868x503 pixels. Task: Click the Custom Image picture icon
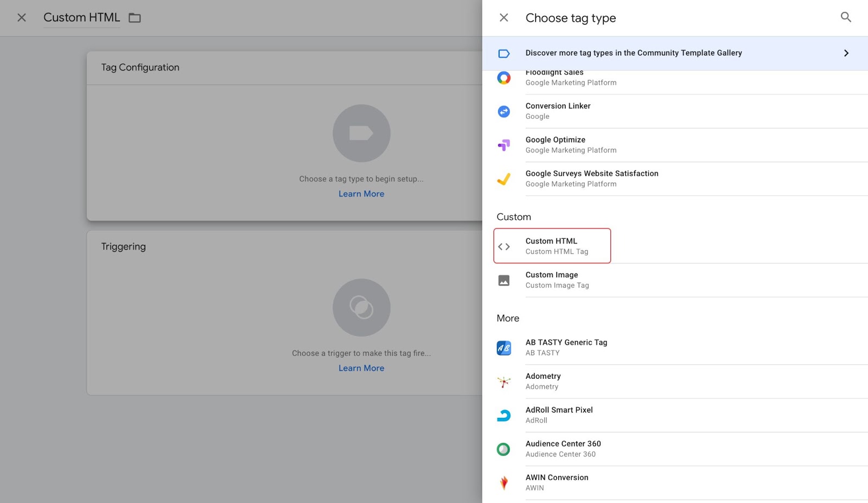503,281
